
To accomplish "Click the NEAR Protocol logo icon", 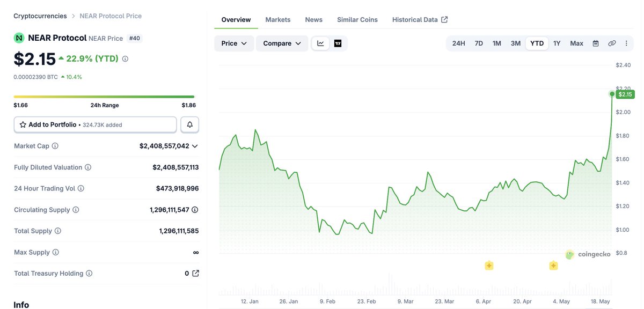I will 19,38.
